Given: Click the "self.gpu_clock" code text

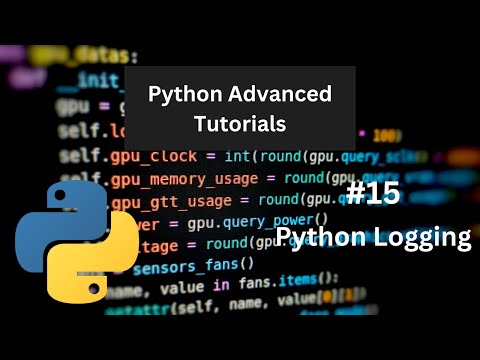Looking at the screenshot, I should coord(128,156).
